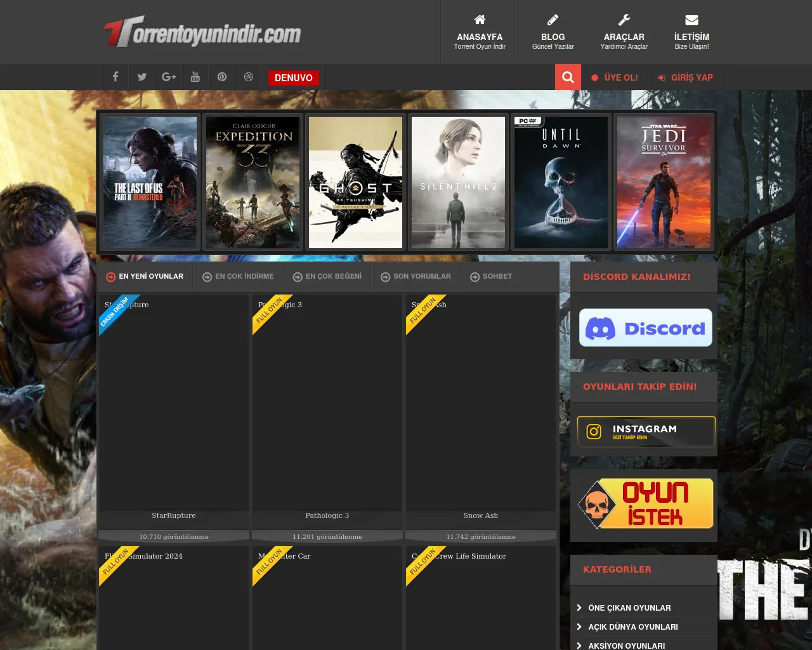812x650 pixels.
Task: Open search with the magnifier icon
Action: tap(568, 77)
